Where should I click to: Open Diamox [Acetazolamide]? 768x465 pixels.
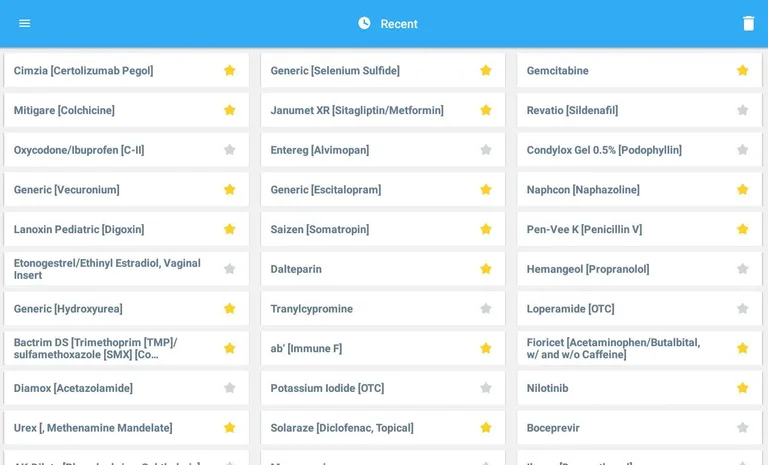click(x=126, y=388)
